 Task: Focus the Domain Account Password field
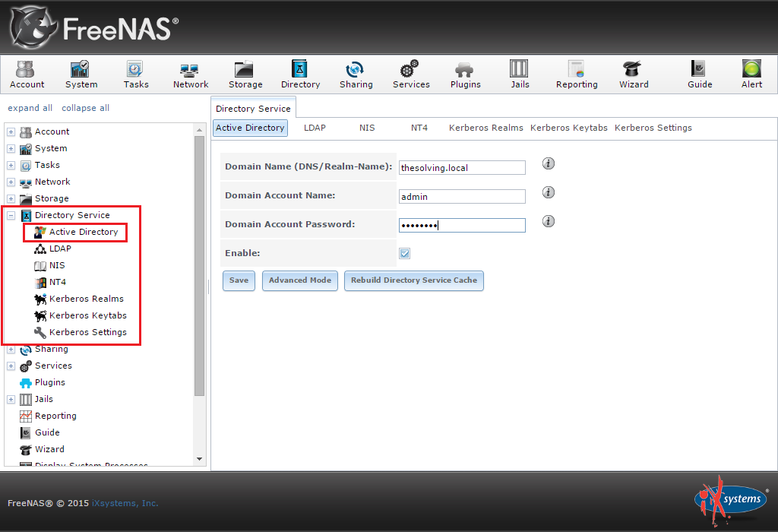462,225
